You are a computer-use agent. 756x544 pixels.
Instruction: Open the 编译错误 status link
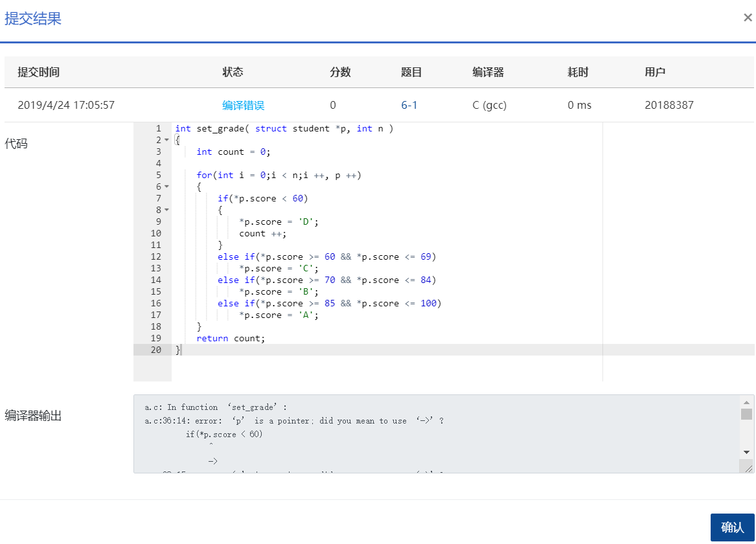(x=243, y=105)
